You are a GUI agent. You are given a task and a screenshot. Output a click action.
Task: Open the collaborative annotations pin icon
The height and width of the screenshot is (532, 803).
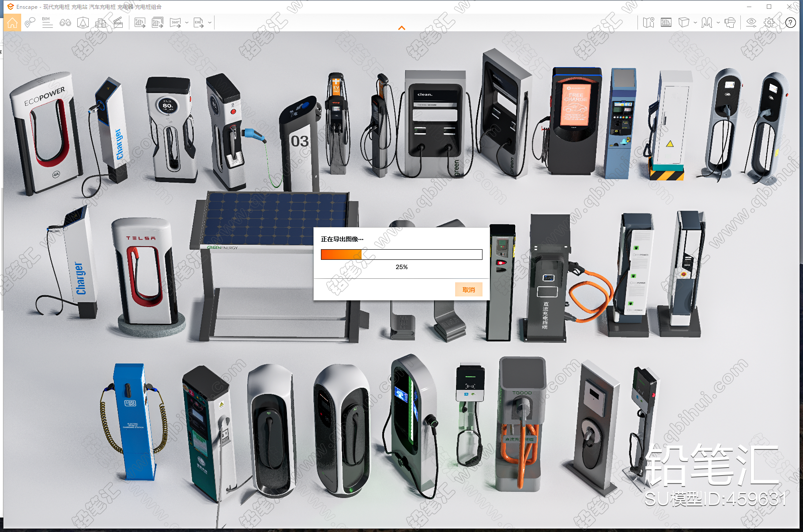click(x=30, y=23)
